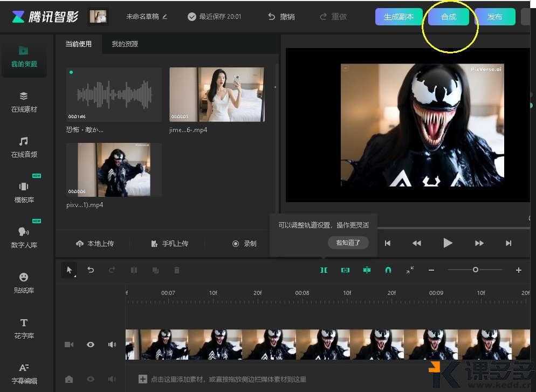Screen dimensions: 536x392
Task: Select the audio waveform clip 恐怖·敲か
Action: click(x=114, y=94)
